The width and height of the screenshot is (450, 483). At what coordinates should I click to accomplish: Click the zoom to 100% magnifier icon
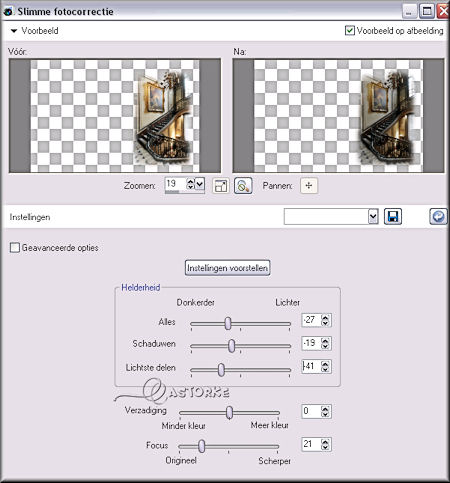[x=243, y=186]
